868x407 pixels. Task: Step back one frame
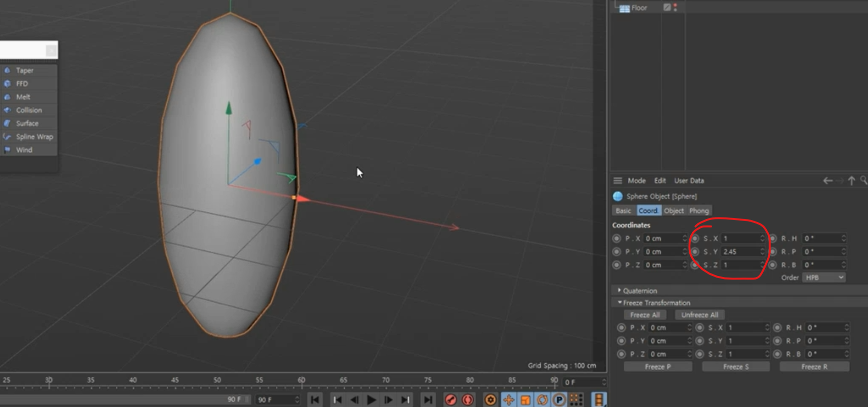355,399
